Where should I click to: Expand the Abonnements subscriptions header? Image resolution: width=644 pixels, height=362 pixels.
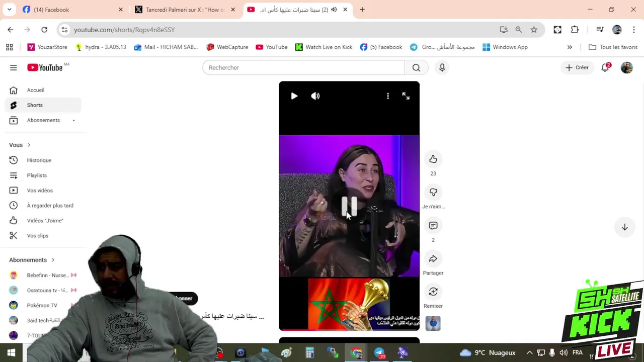click(32, 260)
